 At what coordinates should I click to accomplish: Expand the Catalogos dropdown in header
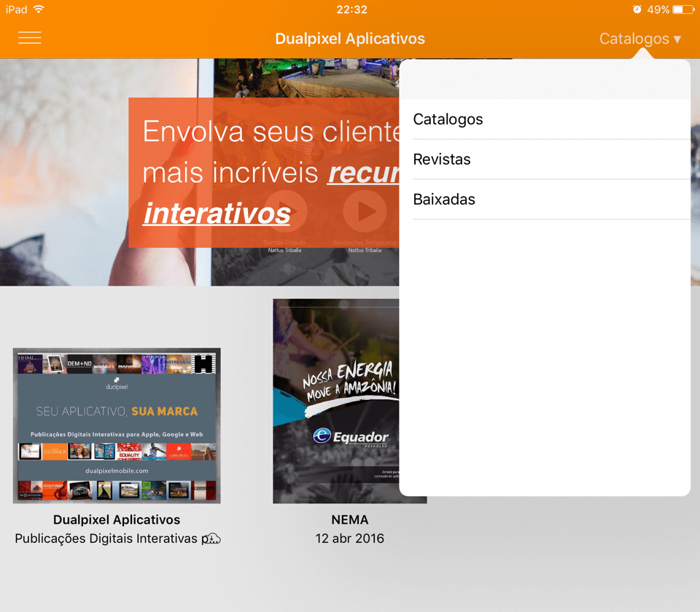pyautogui.click(x=639, y=39)
